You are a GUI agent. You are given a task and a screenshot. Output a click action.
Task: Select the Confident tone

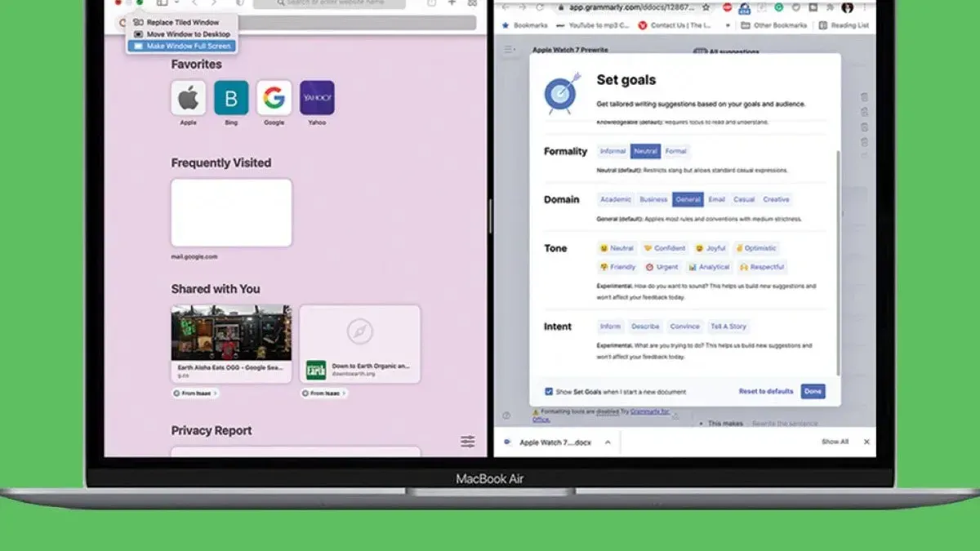tap(664, 248)
